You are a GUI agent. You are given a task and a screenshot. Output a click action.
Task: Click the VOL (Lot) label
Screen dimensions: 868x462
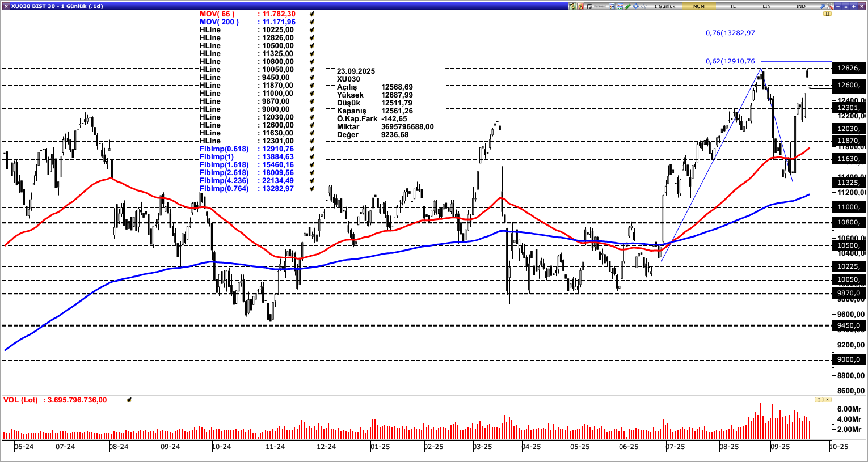tap(20, 400)
